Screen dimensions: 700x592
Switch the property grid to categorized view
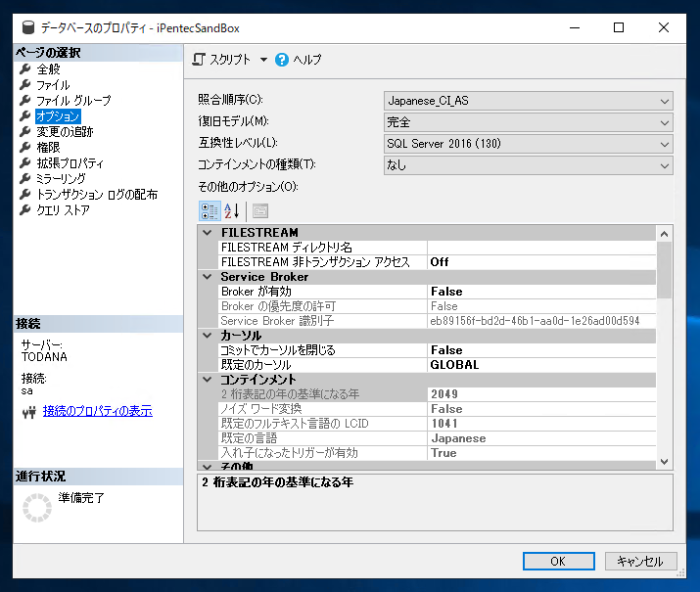(209, 211)
